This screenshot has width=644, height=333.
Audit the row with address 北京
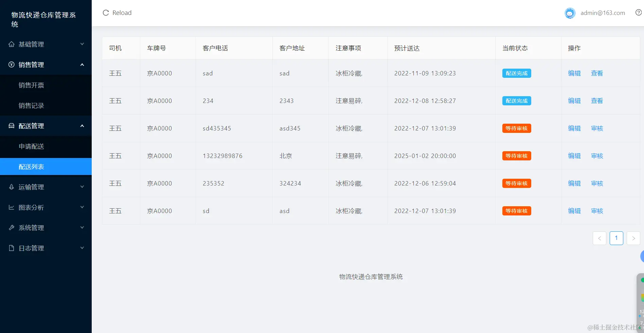click(597, 156)
